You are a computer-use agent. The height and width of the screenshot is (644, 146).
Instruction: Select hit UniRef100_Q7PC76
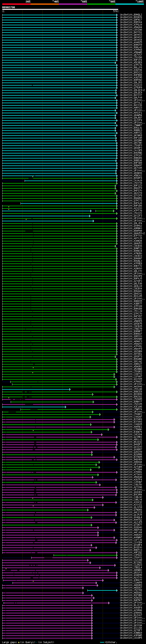[131, 65]
